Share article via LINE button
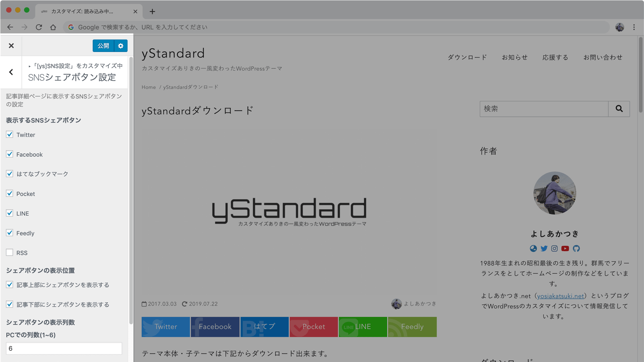 click(x=363, y=327)
